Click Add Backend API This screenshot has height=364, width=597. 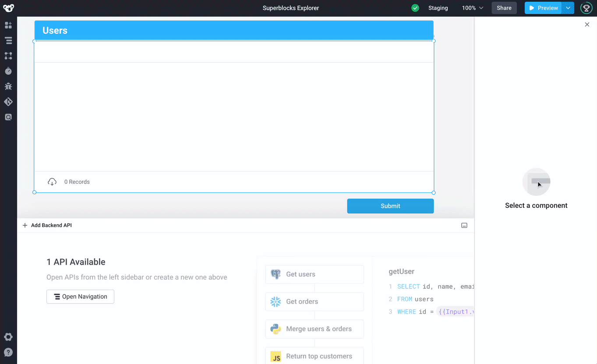tap(47, 225)
